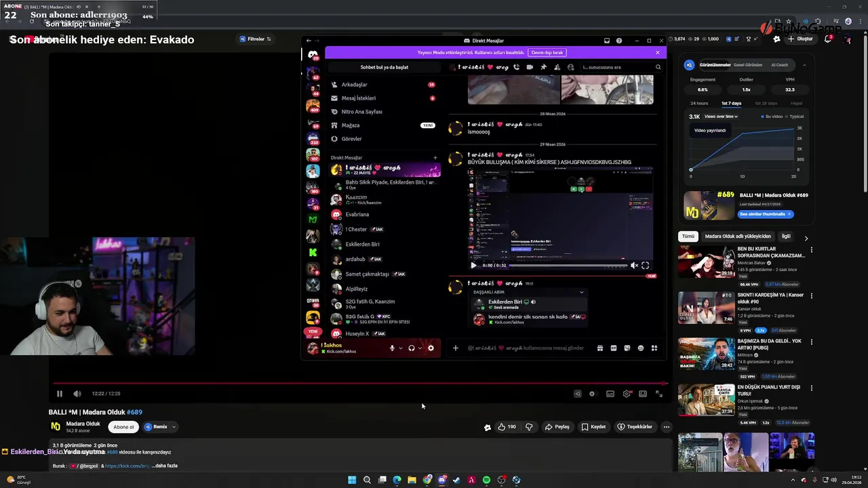The width and height of the screenshot is (868, 488).
Task: Open the green K server icon
Action: [313, 252]
